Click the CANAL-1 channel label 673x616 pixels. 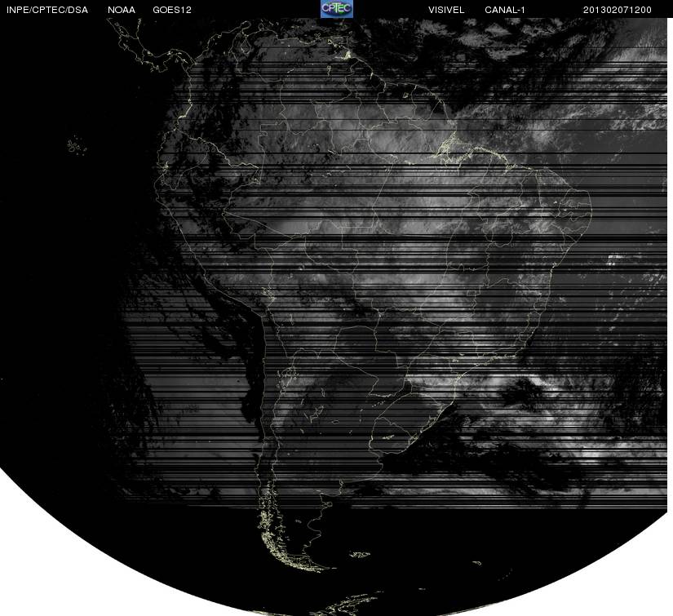pyautogui.click(x=505, y=10)
